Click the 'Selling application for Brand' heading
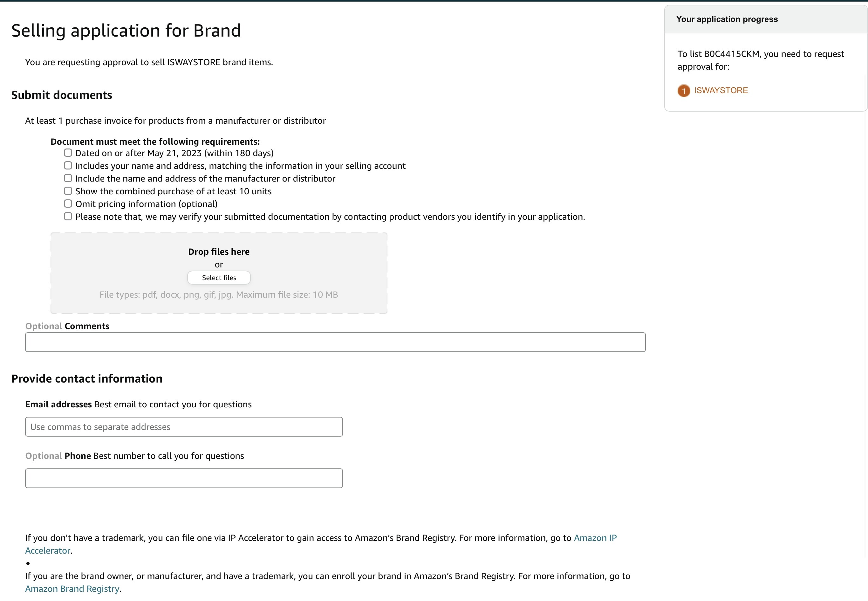The image size is (868, 601). click(x=126, y=30)
